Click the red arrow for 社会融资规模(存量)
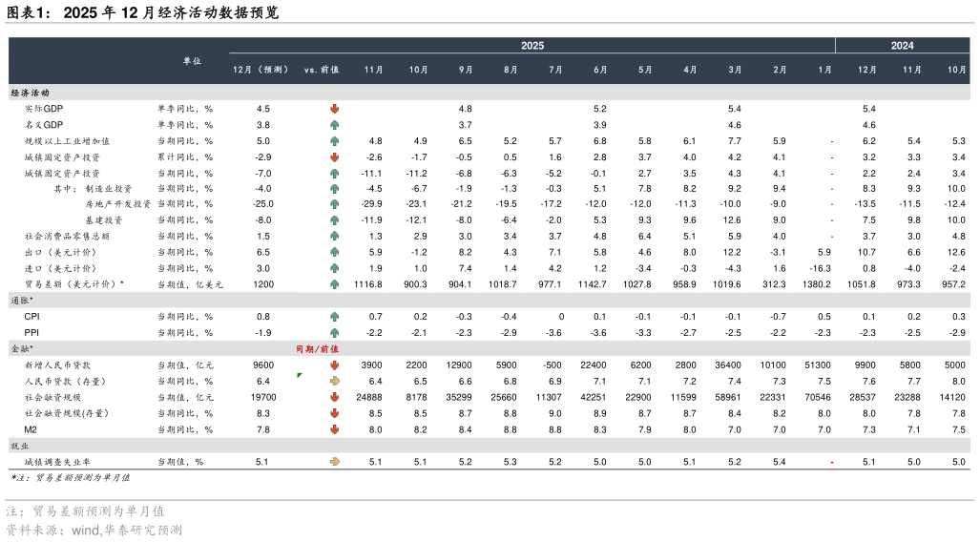Screen dimensions: 980x542 click(x=334, y=414)
